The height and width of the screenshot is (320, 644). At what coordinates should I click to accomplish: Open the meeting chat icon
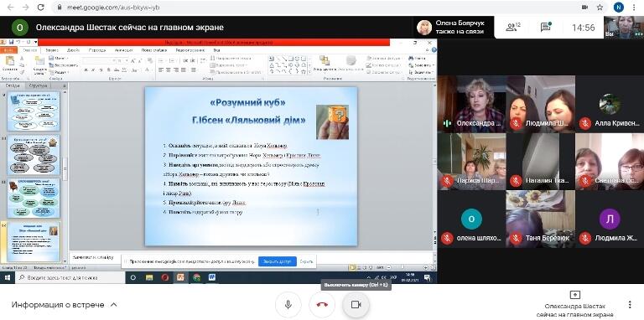[545, 28]
